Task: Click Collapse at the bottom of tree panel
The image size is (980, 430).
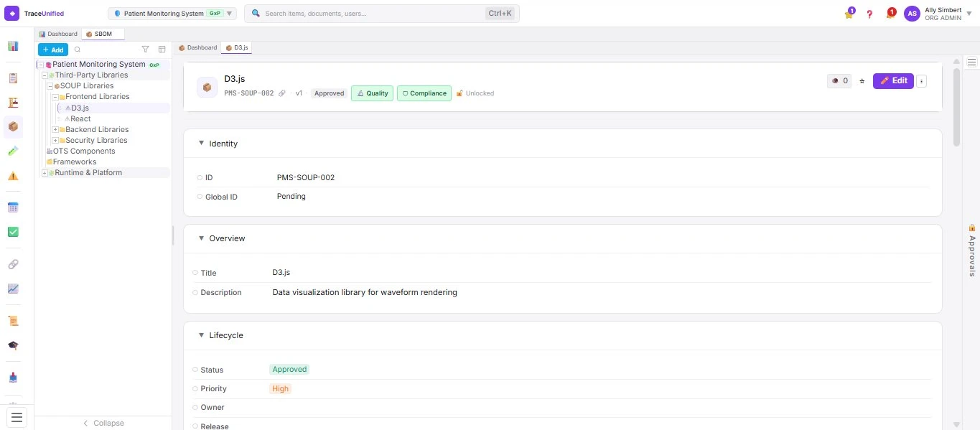Action: pyautogui.click(x=103, y=423)
